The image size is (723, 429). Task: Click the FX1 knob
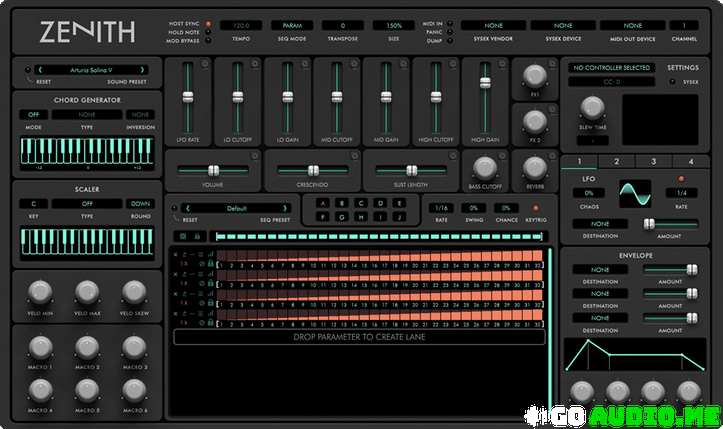coord(535,74)
